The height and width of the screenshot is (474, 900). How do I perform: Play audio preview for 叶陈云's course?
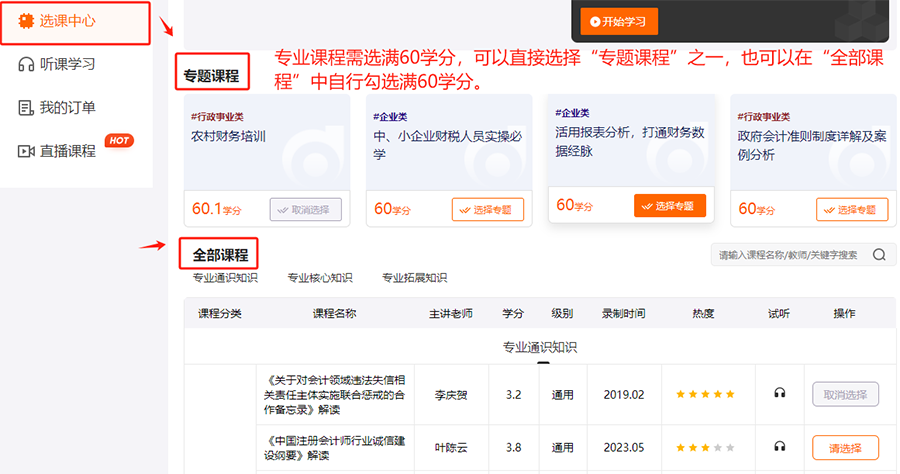[780, 447]
